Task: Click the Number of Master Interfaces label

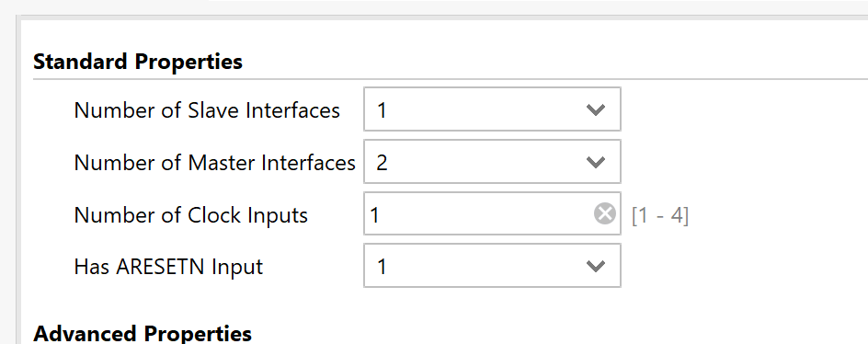Action: (x=215, y=162)
